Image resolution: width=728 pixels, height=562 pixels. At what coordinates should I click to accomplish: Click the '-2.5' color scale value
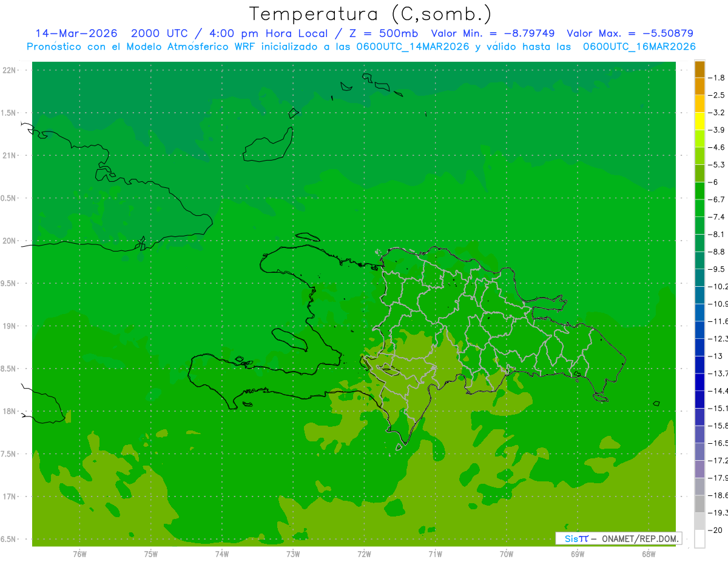click(x=716, y=95)
